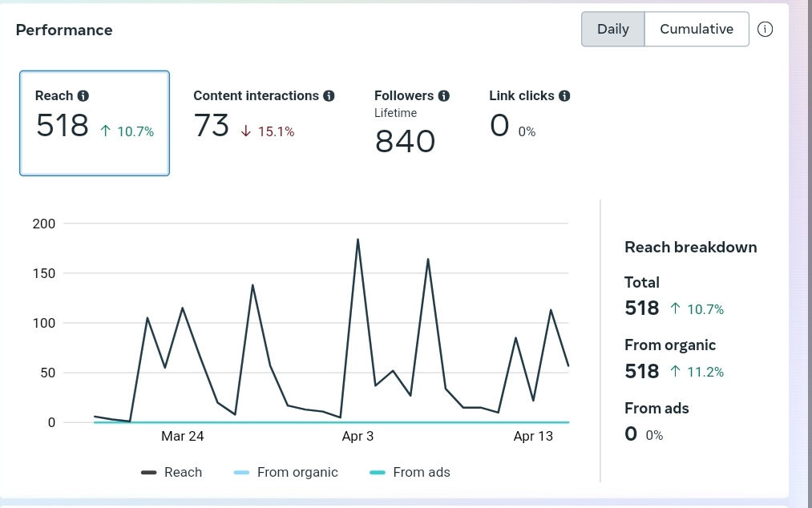Switch to Daily view

click(x=613, y=30)
